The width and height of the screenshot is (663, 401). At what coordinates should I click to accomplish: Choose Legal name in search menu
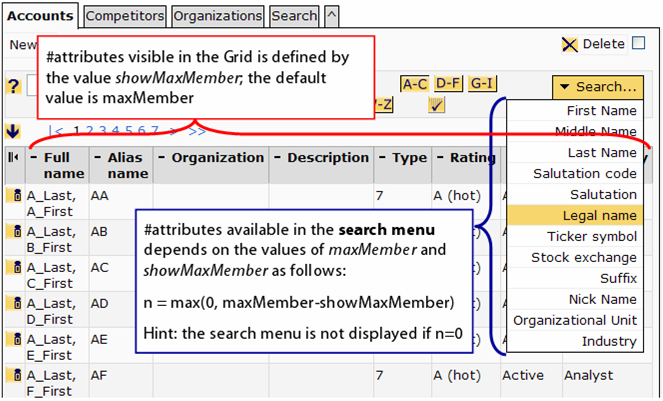click(x=575, y=215)
